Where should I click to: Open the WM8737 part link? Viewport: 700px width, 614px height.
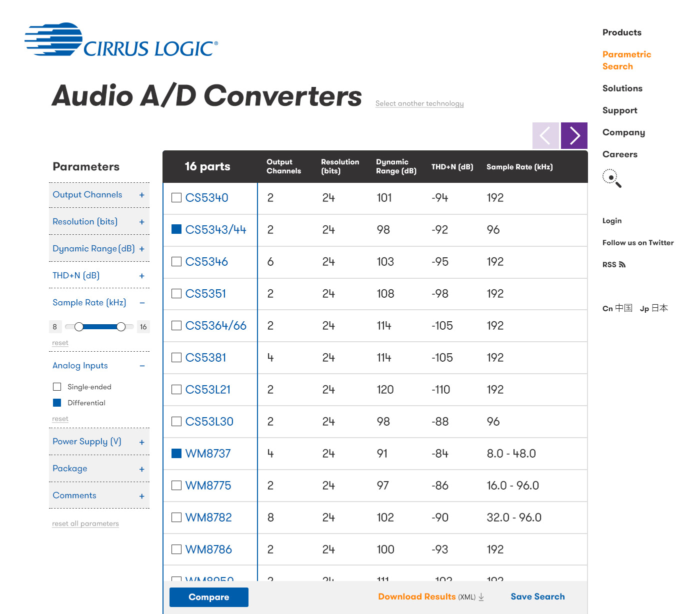(208, 454)
